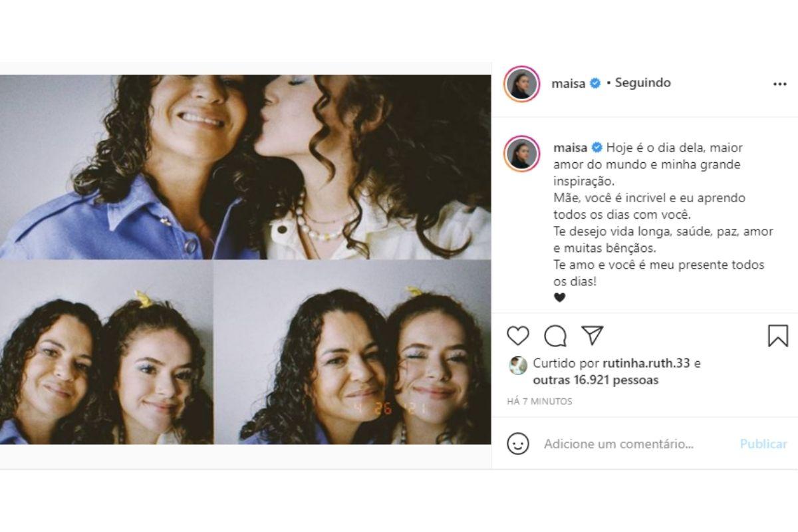The height and width of the screenshot is (532, 798).
Task: Click maisa profile picture in header
Action: pos(522,84)
